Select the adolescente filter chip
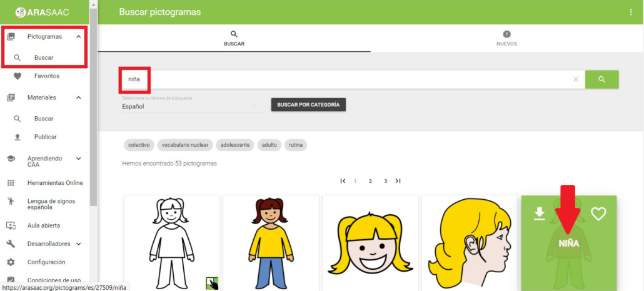This screenshot has height=291, width=644. pyautogui.click(x=235, y=145)
